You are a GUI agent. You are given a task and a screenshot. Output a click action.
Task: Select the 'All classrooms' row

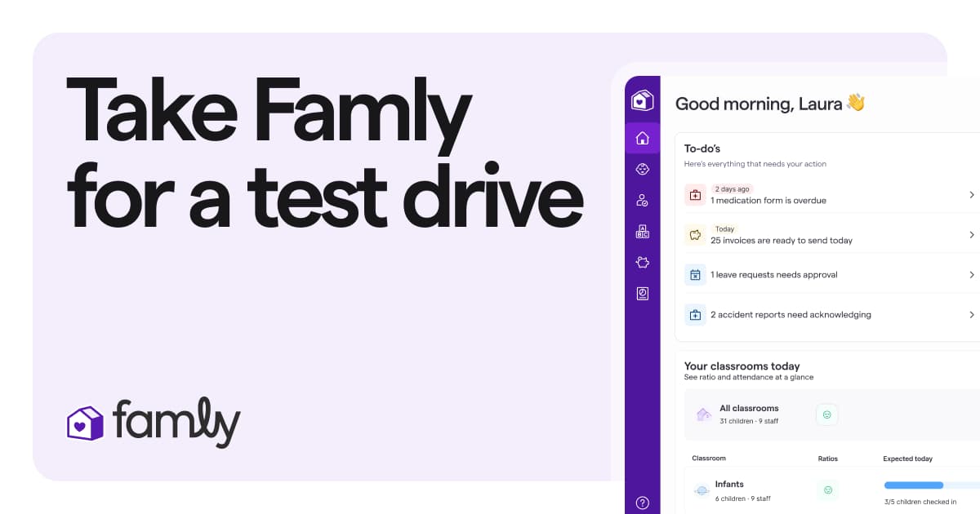click(x=832, y=414)
